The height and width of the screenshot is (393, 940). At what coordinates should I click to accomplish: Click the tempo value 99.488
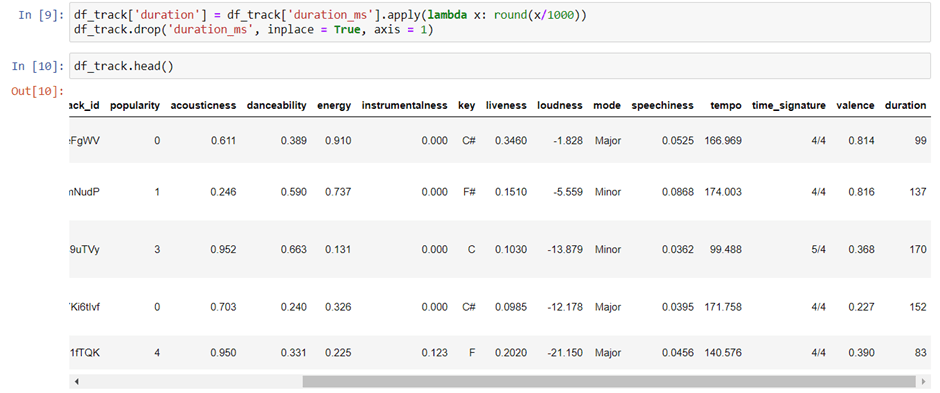pyautogui.click(x=726, y=250)
